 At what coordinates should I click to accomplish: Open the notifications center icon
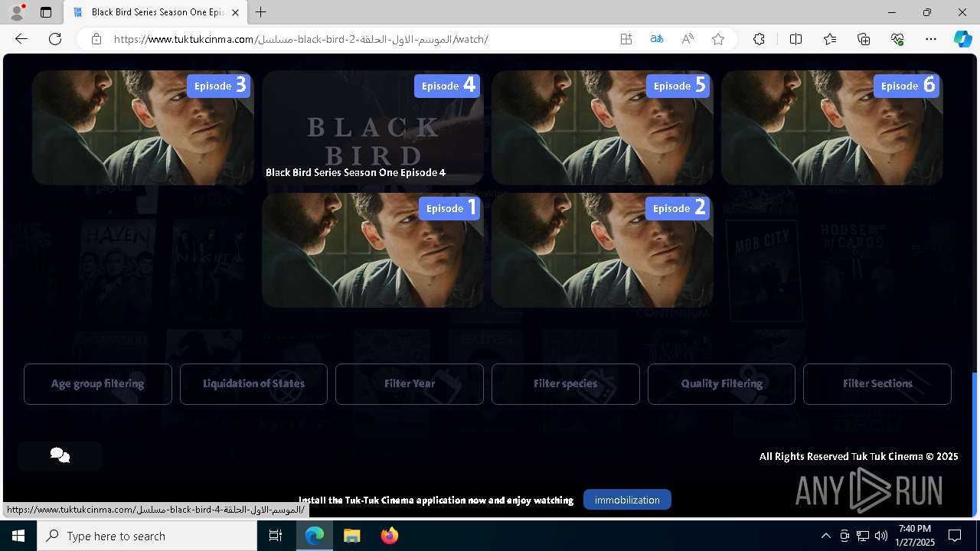click(x=955, y=536)
